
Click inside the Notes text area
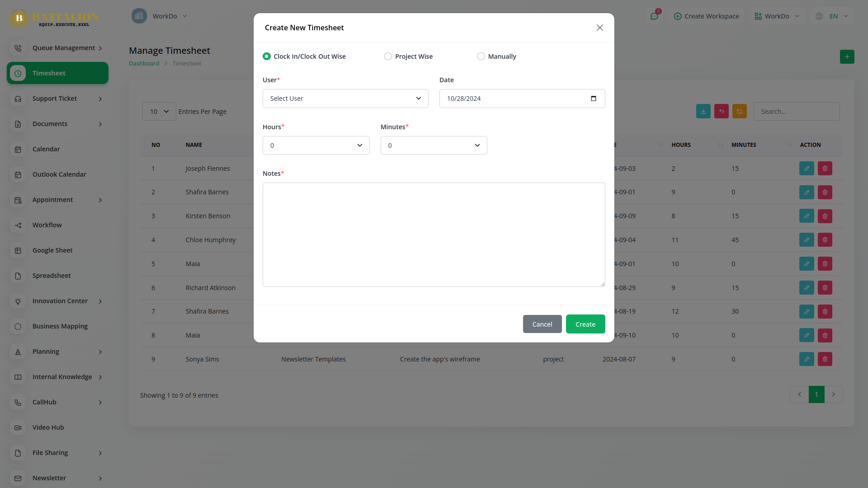point(434,235)
